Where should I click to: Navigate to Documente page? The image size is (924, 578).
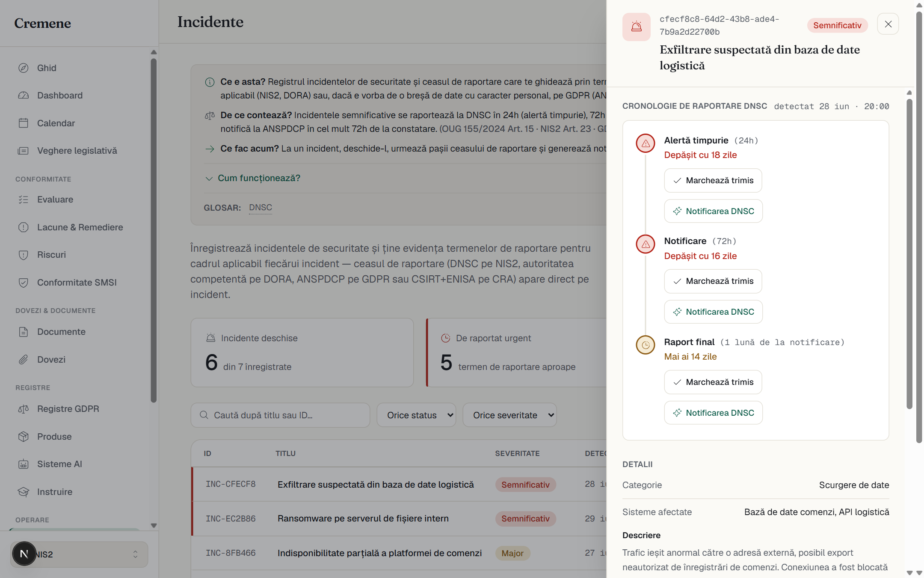79,332
